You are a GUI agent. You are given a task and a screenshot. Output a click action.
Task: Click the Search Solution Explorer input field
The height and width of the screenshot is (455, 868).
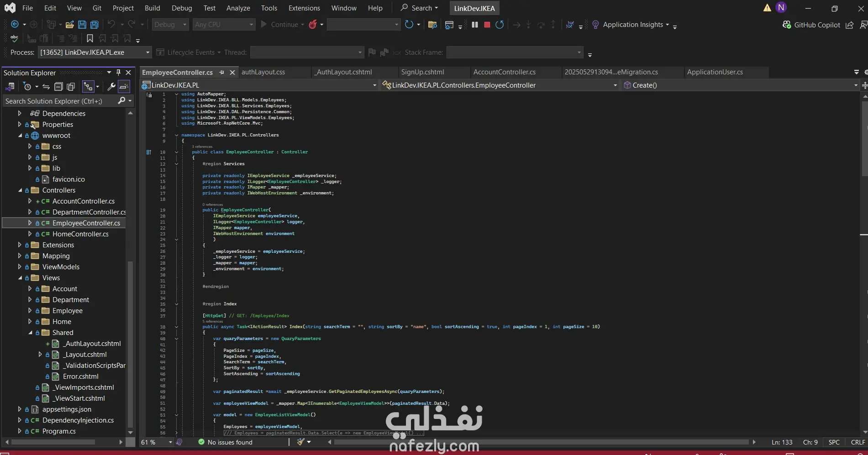[x=59, y=101]
